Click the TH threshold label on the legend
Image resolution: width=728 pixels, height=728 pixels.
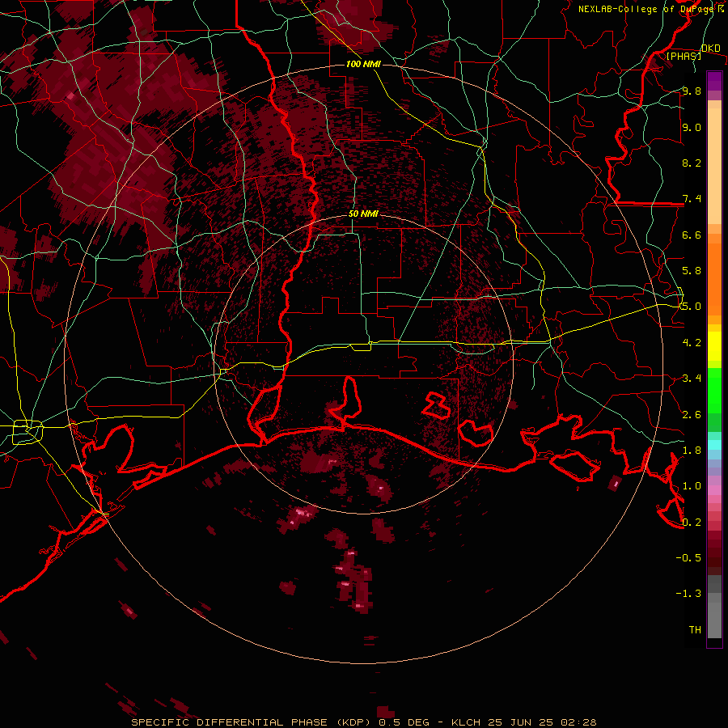pos(695,630)
